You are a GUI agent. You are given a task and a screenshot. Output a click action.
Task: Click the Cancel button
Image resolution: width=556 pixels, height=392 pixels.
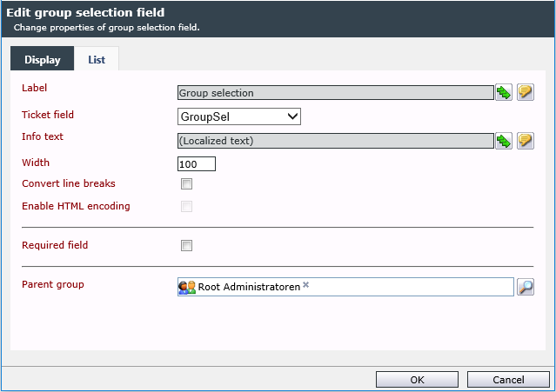point(508,380)
